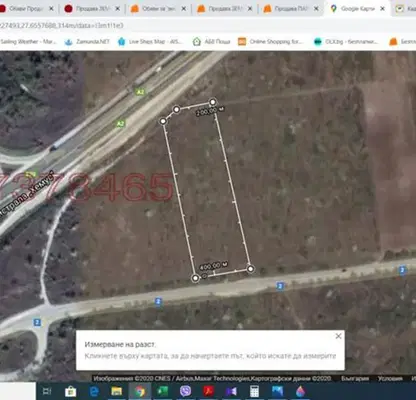Switch to the Google Карти tab
This screenshot has height=400, width=416.
pos(357,9)
